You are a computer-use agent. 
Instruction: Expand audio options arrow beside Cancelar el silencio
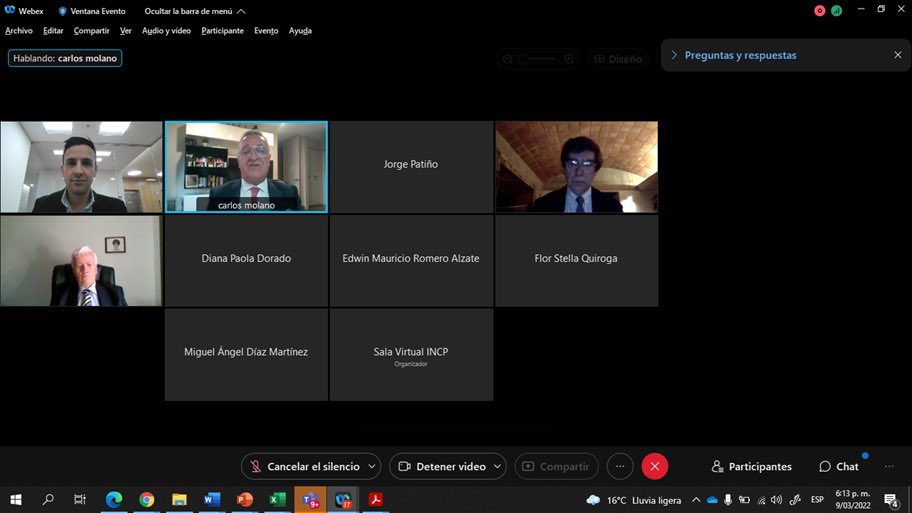[372, 466]
